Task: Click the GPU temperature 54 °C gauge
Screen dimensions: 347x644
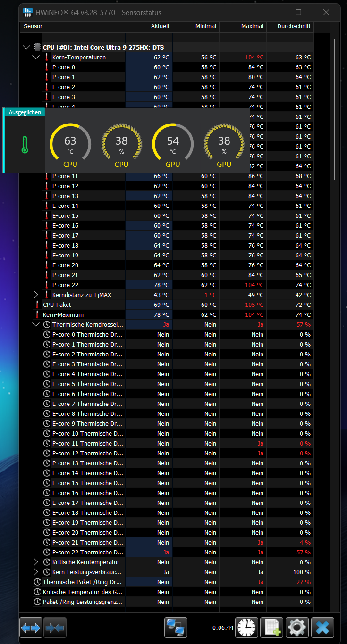Action: [173, 145]
